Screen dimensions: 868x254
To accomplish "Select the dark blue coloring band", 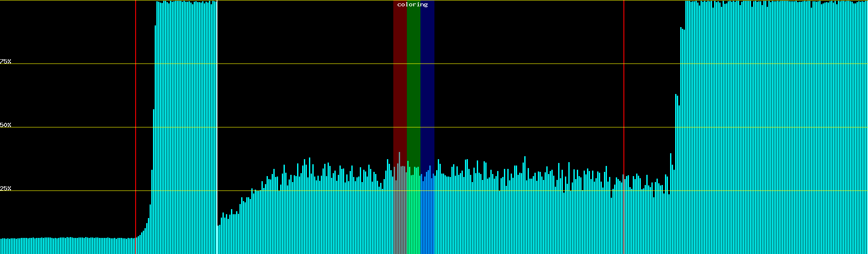I will coord(427,85).
